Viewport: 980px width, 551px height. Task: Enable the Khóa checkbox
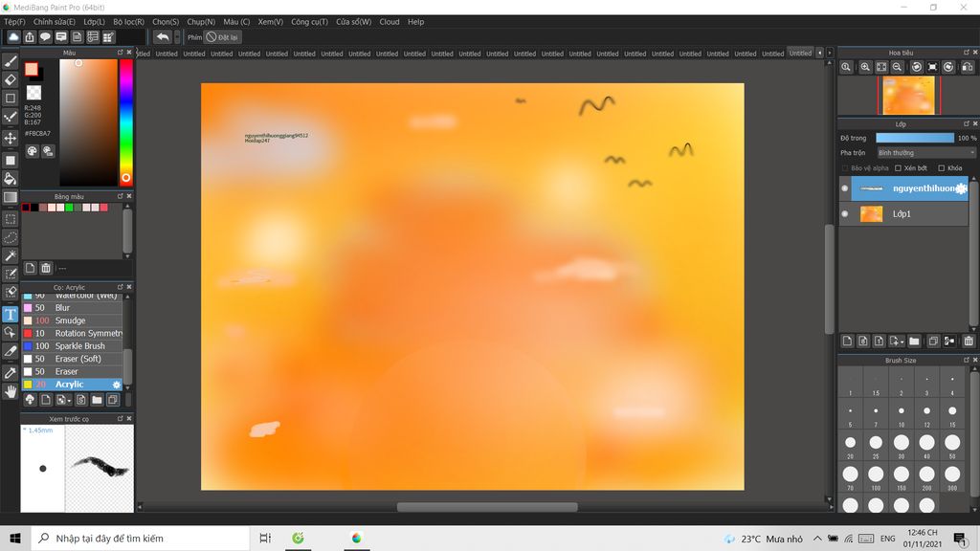(942, 168)
